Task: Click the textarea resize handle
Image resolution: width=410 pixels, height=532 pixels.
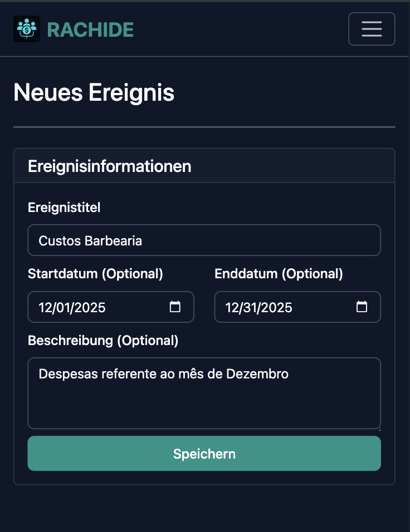Action: point(378,427)
